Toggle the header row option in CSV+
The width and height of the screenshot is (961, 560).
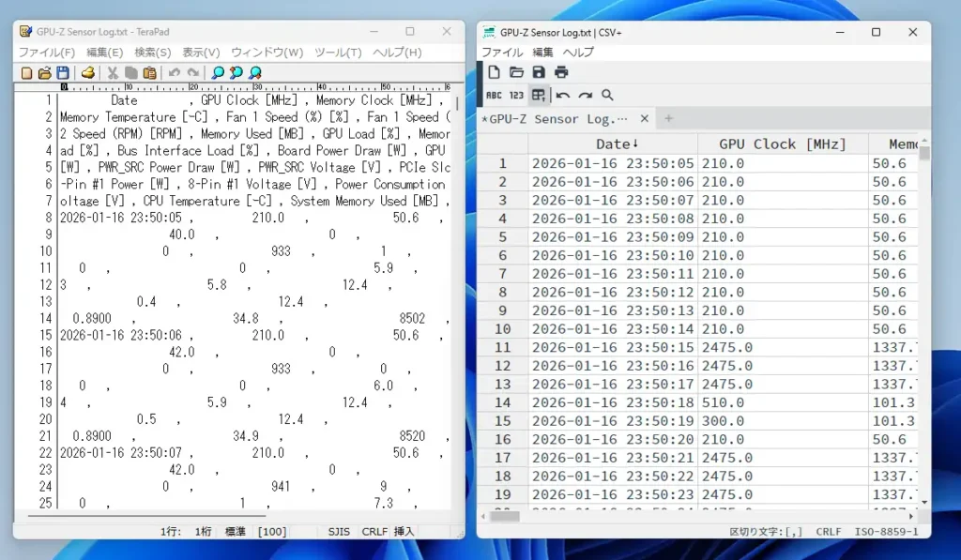[539, 95]
